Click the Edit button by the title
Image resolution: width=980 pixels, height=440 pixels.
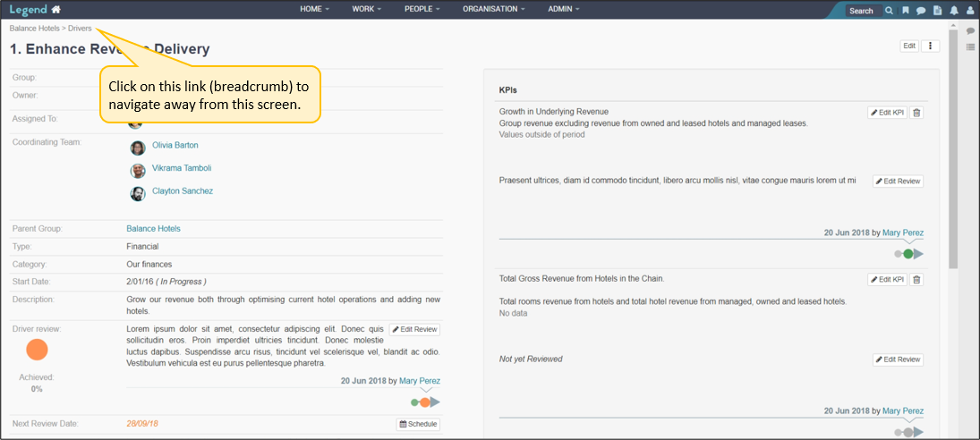click(x=909, y=47)
